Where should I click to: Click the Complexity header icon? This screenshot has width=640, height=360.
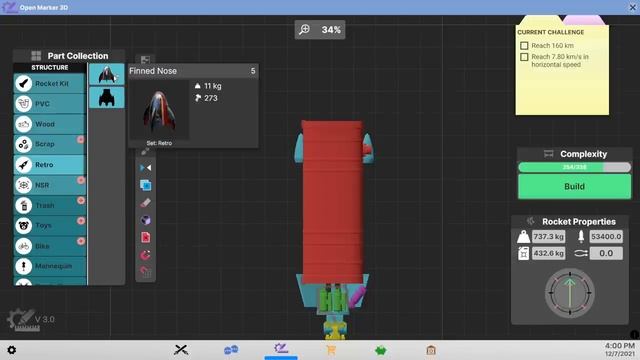tap(549, 154)
